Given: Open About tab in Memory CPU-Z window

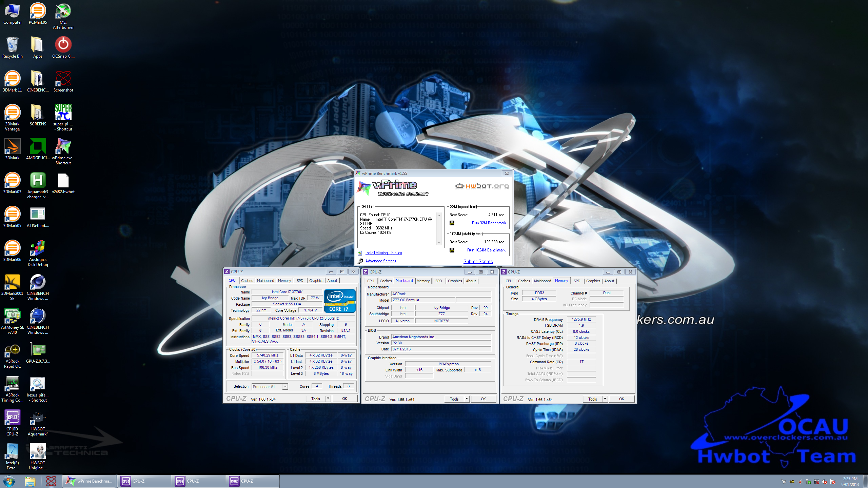Looking at the screenshot, I should (x=609, y=281).
